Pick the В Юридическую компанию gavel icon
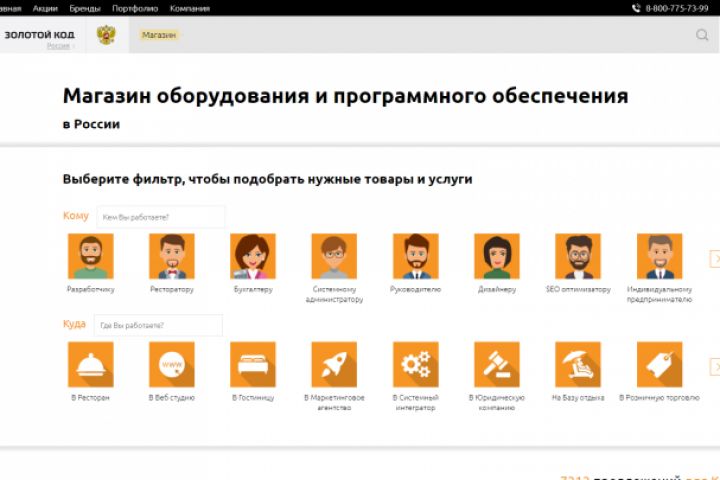 coord(497,364)
